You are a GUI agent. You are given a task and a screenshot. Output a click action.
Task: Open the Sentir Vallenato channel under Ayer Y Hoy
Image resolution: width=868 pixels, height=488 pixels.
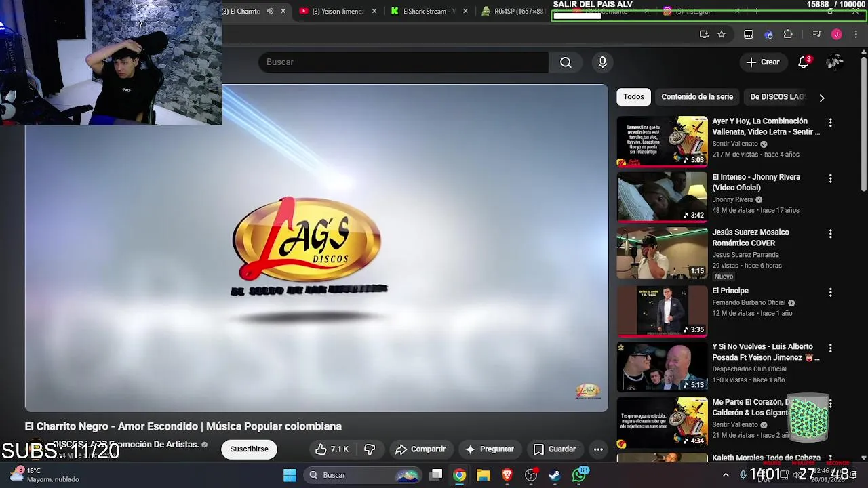(735, 144)
